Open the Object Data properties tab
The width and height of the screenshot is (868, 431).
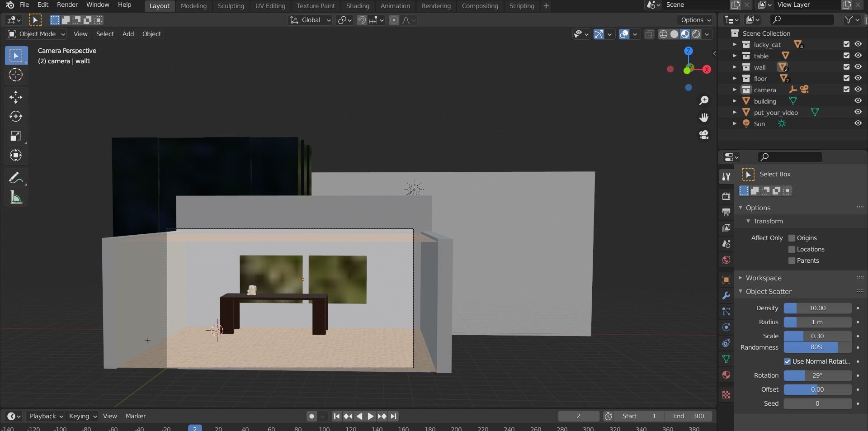pos(726,359)
